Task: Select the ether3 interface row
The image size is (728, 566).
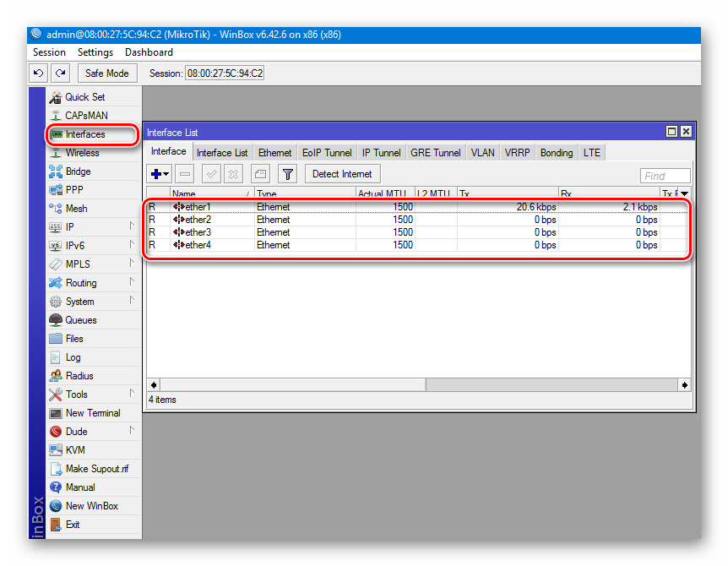Action: 417,232
